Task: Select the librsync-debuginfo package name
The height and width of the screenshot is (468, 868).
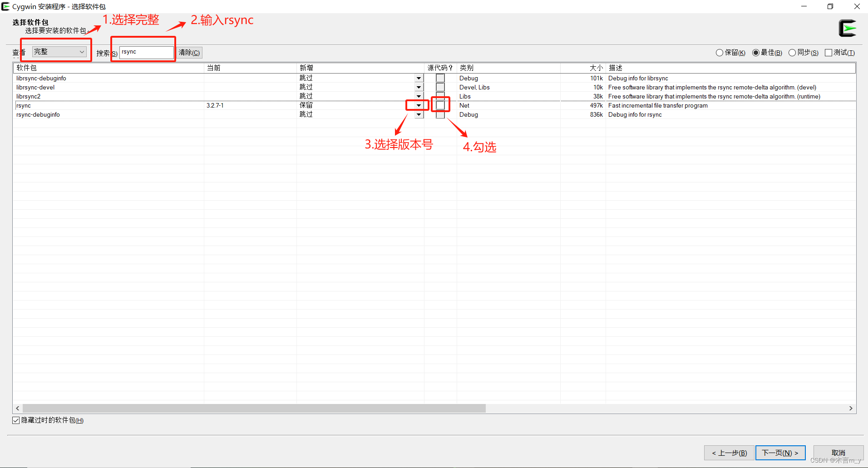Action: click(41, 78)
